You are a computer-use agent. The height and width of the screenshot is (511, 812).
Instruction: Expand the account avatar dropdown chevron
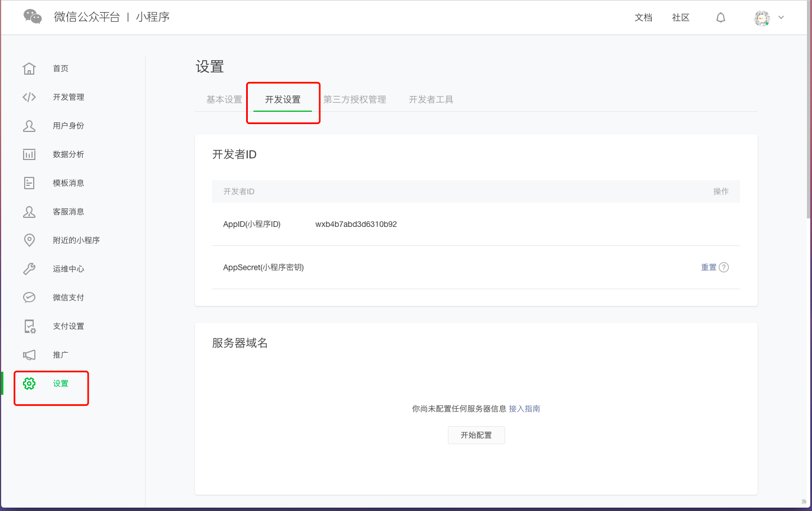pyautogui.click(x=781, y=17)
